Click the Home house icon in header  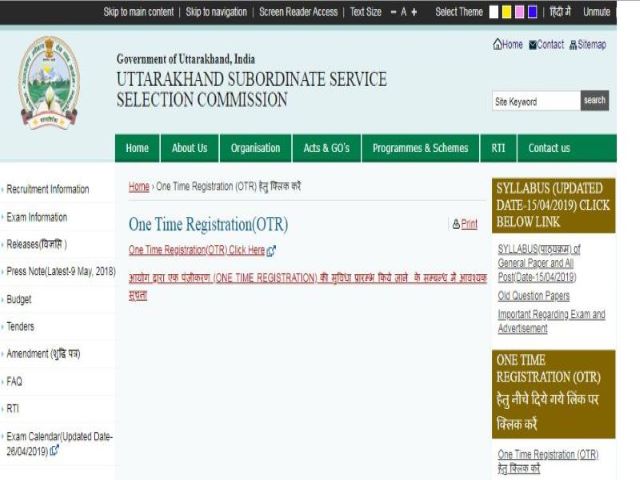click(497, 44)
